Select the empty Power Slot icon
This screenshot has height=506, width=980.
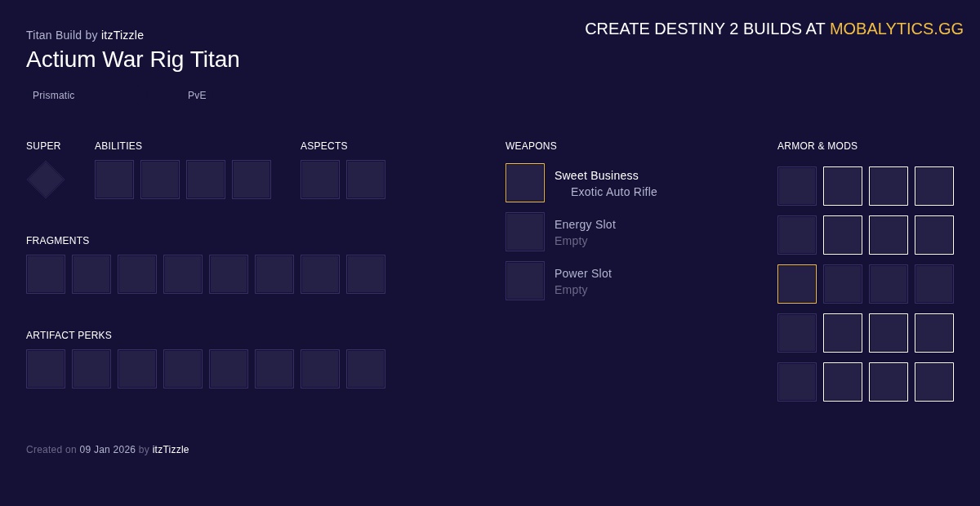point(525,281)
